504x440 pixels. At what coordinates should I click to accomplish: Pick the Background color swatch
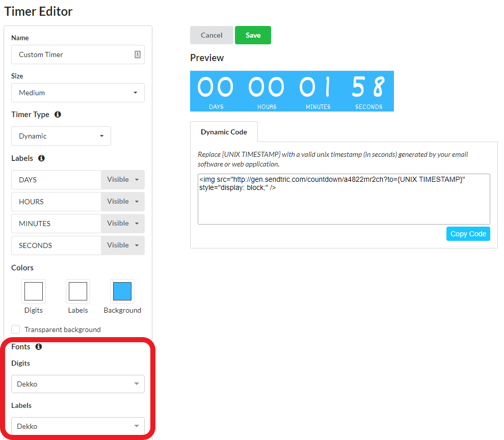pyautogui.click(x=122, y=291)
